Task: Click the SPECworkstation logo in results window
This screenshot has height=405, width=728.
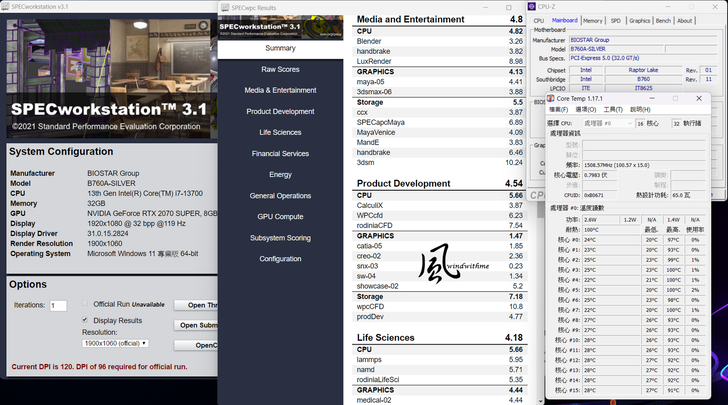Action: pos(280,28)
